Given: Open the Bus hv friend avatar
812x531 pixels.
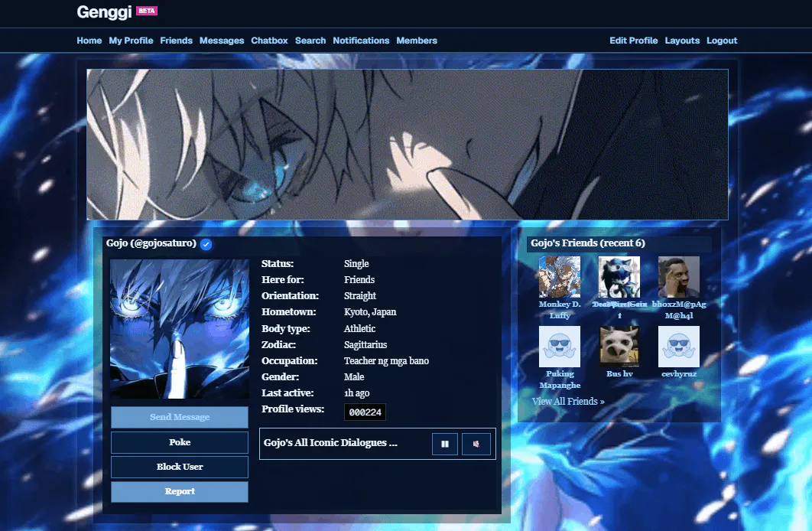Looking at the screenshot, I should pyautogui.click(x=619, y=347).
